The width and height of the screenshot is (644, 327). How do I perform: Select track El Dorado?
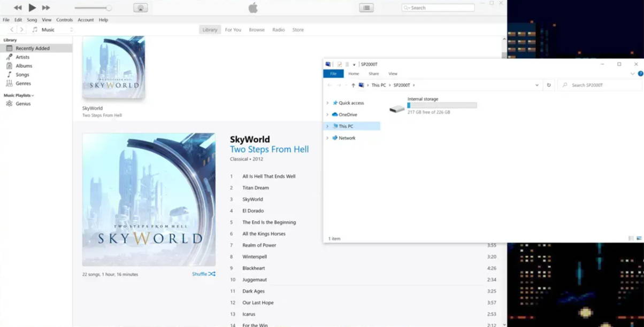click(x=253, y=211)
